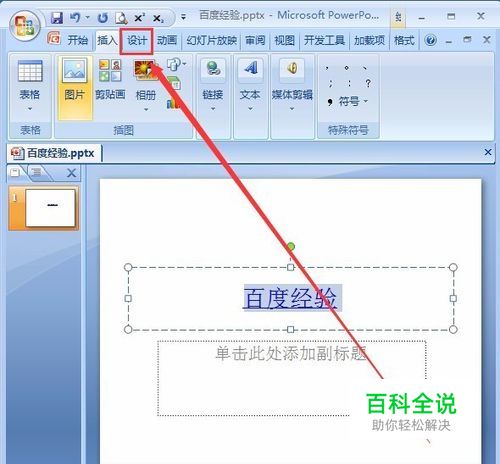The width and height of the screenshot is (500, 464).
Task: Open print preview from quick access toolbar
Action: click(121, 18)
